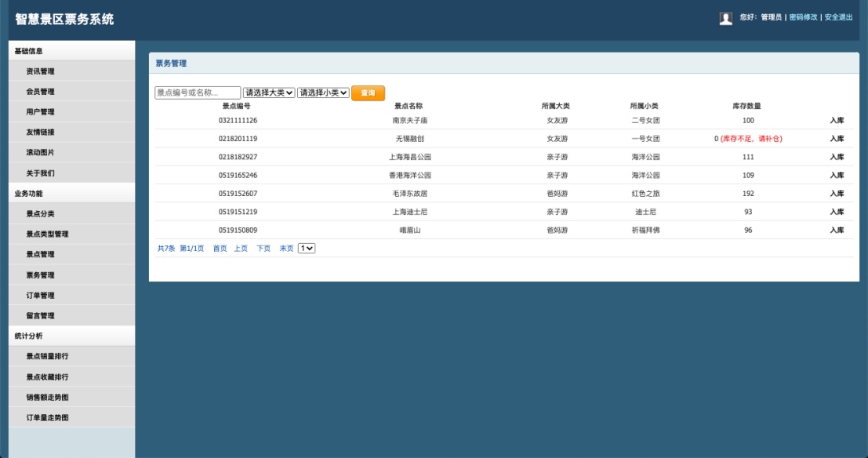Click 入库 for 峨眉山 row
Screen dimensions: 868x458
(837, 230)
